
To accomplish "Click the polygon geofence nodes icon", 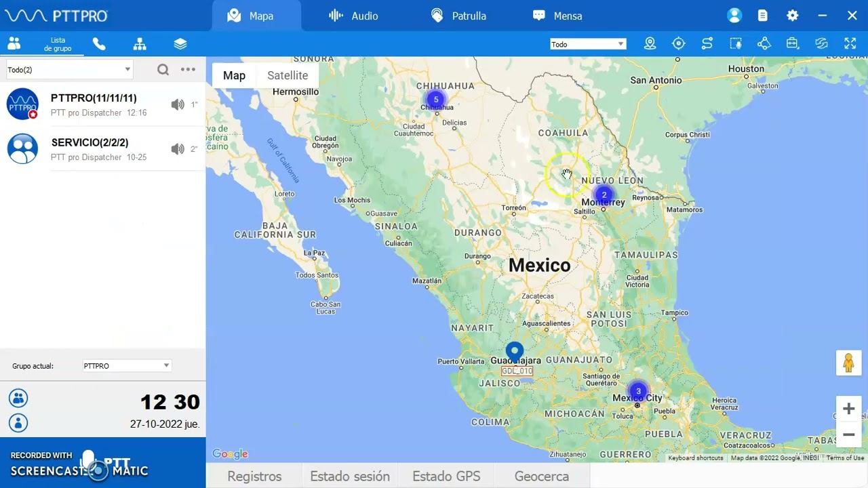I will point(764,44).
